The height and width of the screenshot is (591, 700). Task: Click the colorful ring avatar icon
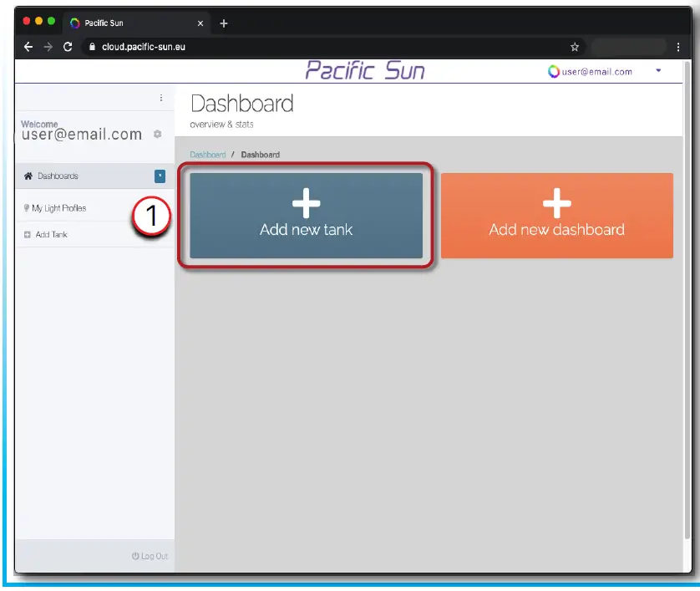click(554, 72)
